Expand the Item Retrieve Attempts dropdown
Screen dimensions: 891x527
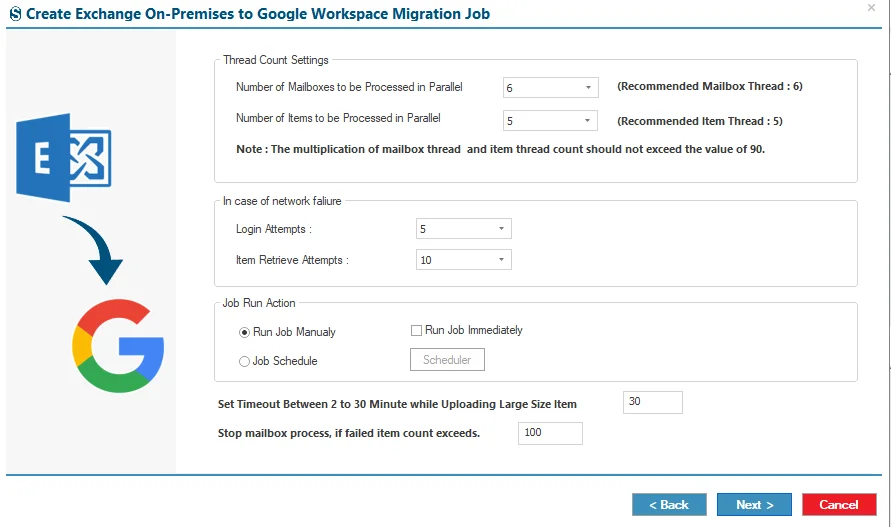(x=464, y=260)
